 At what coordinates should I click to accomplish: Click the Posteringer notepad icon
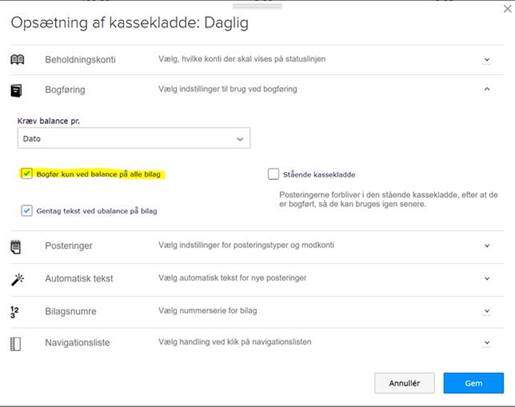point(16,247)
